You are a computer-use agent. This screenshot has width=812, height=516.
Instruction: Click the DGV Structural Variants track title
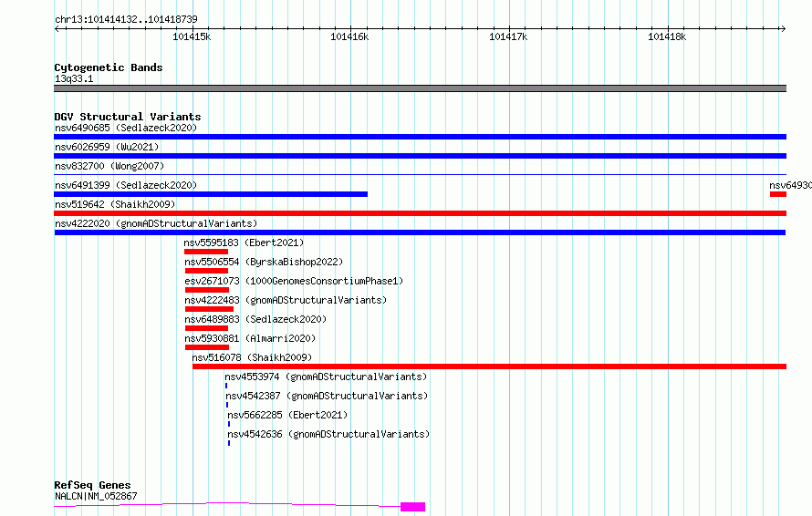pos(128,117)
